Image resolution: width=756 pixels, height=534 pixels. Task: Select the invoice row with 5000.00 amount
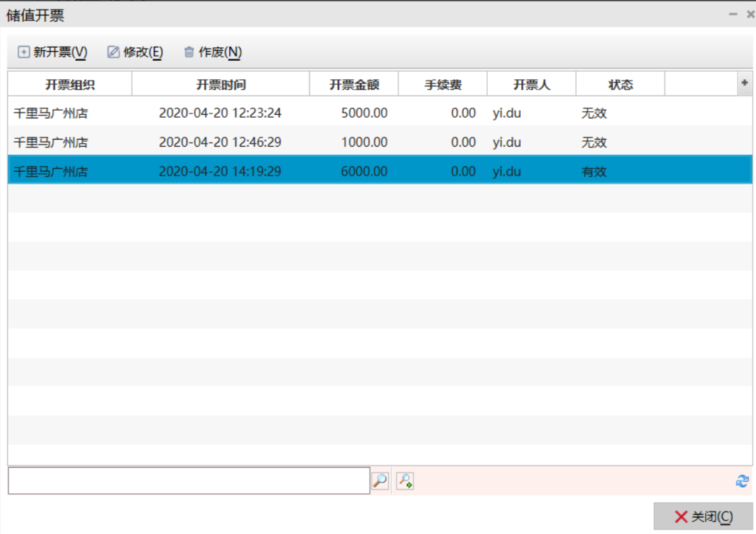point(355,112)
